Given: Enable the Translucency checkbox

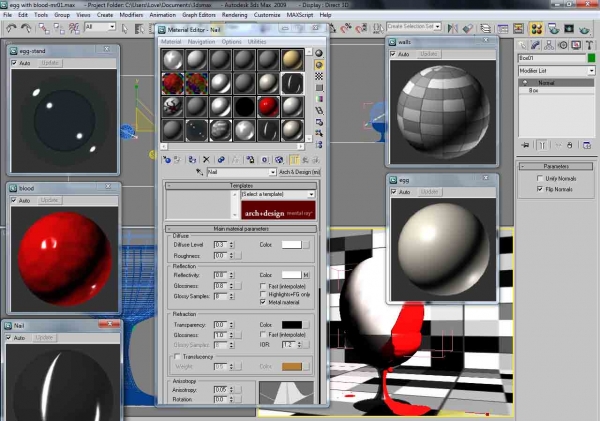Looking at the screenshot, I should click(x=177, y=356).
